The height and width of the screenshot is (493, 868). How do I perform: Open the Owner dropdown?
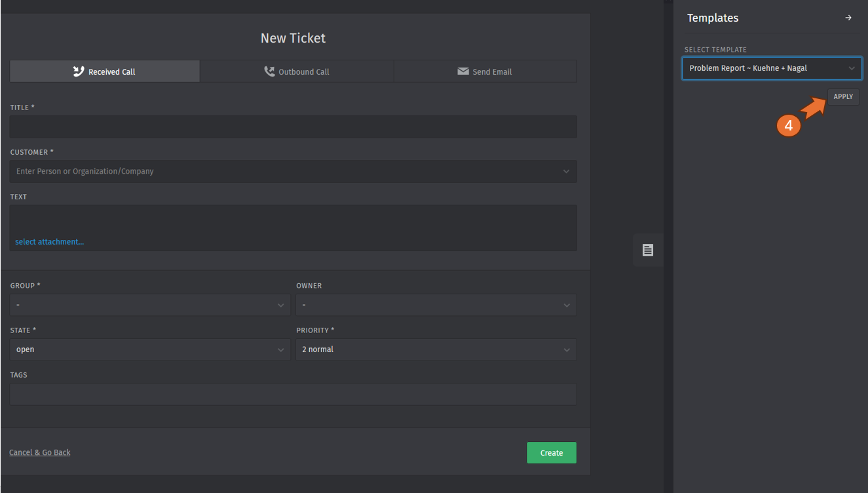pos(436,305)
